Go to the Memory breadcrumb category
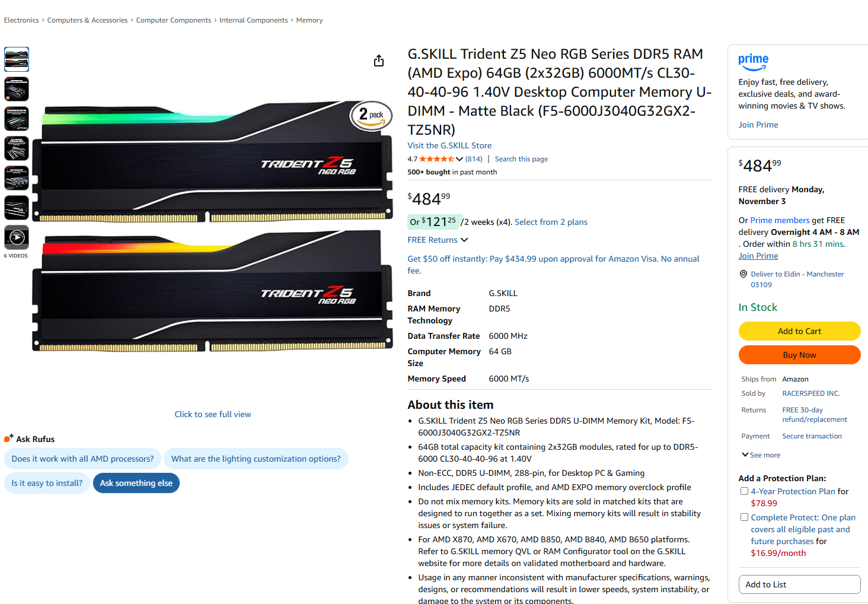868x604 pixels. coord(309,20)
